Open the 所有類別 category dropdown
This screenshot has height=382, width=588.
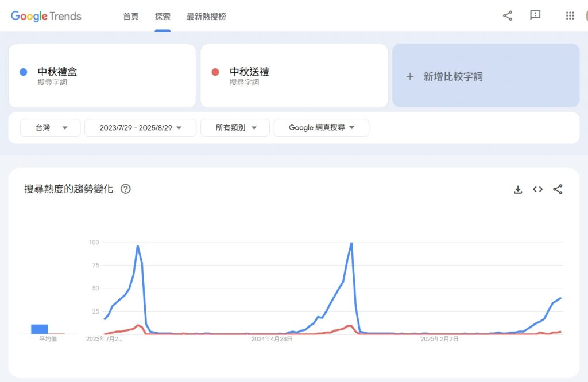click(x=235, y=128)
